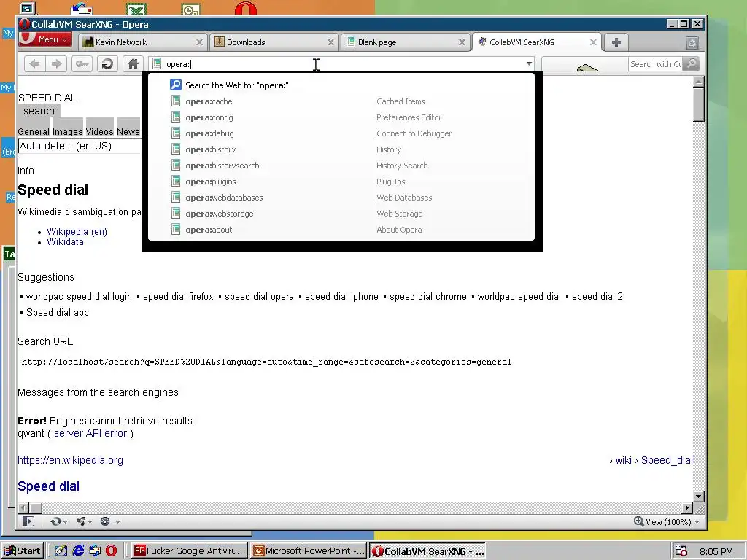
Task: Select the opera:webstorage suggestion
Action: tap(341, 214)
